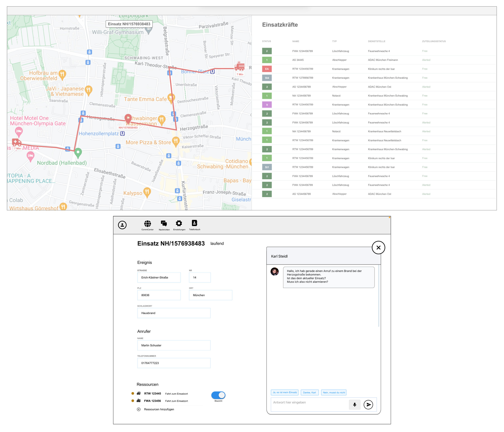Viewport: 504px width, 432px height.
Task: Click Karl Steidl's avatar in chat
Action: pyautogui.click(x=275, y=271)
